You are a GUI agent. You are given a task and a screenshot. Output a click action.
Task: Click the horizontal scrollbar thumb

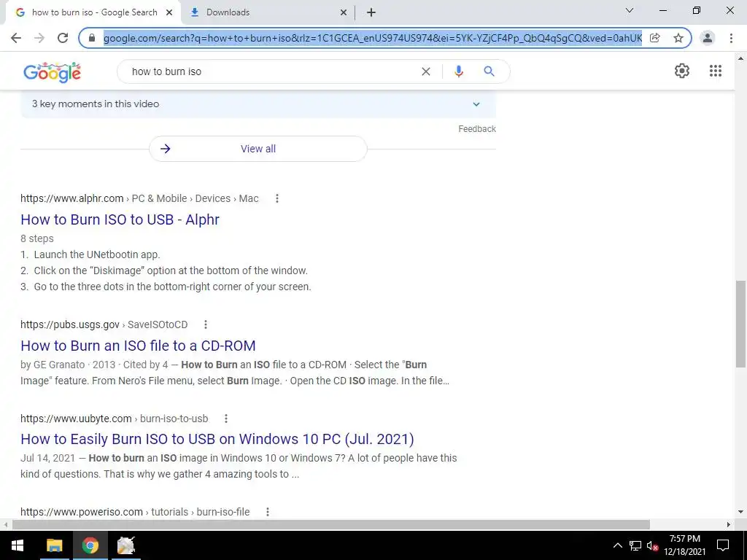[331, 525]
